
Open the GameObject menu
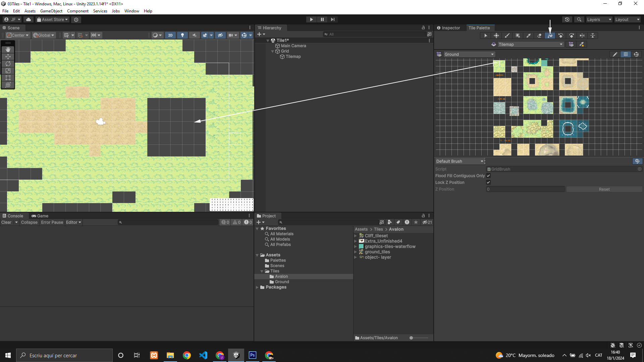51,11
